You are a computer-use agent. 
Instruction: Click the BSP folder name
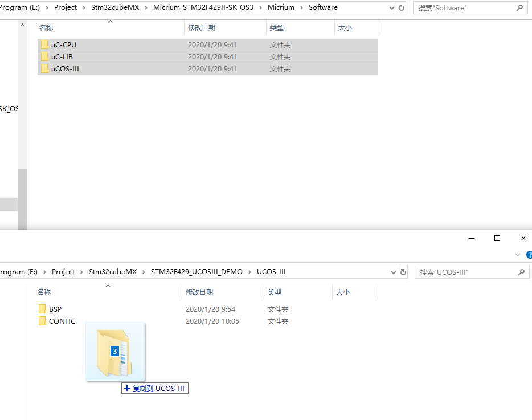tap(55, 309)
